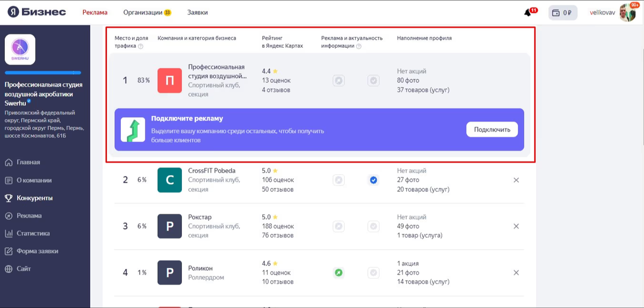Open Главная from the sidebar

tap(28, 162)
